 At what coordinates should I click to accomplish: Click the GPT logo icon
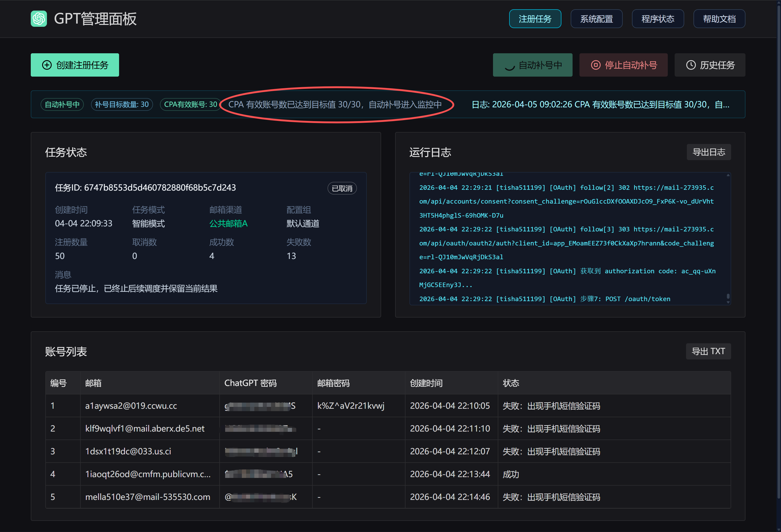coord(39,19)
